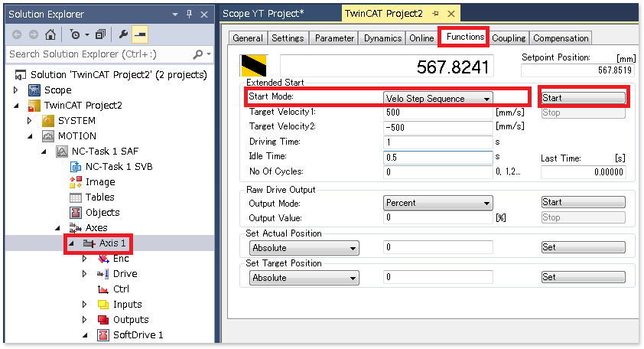Click the Home icon in Solution Explorer toolbar
The height and width of the screenshot is (349, 644).
coord(50,34)
